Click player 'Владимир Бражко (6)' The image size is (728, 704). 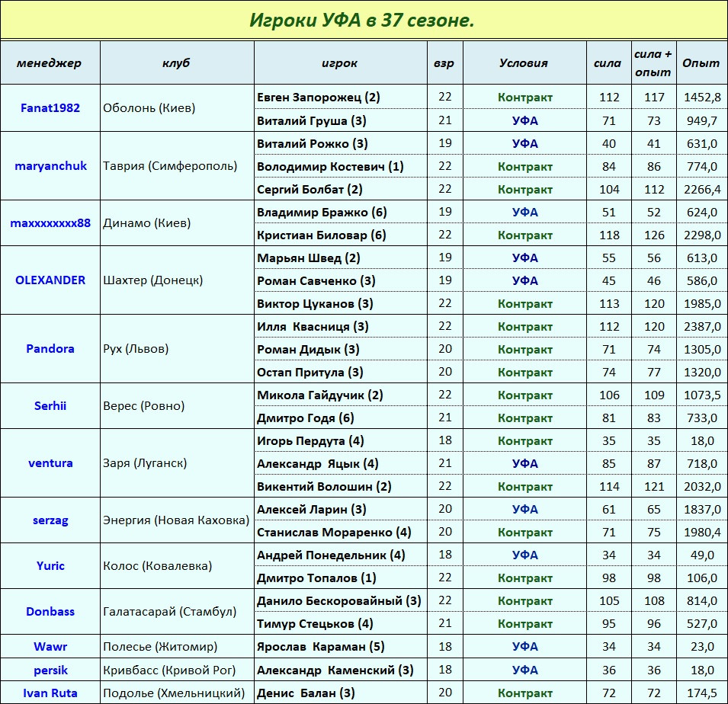[x=322, y=213]
